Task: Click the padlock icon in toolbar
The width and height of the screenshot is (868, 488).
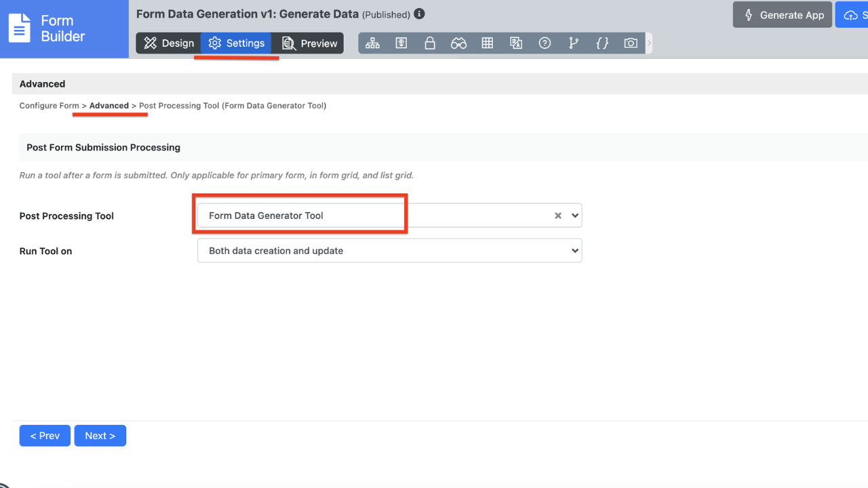Action: (x=430, y=43)
